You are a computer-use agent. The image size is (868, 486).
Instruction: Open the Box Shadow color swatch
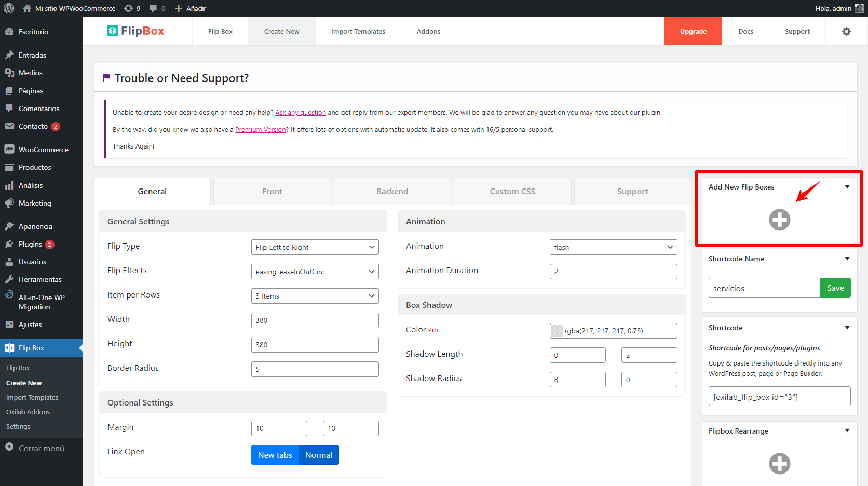click(x=557, y=331)
